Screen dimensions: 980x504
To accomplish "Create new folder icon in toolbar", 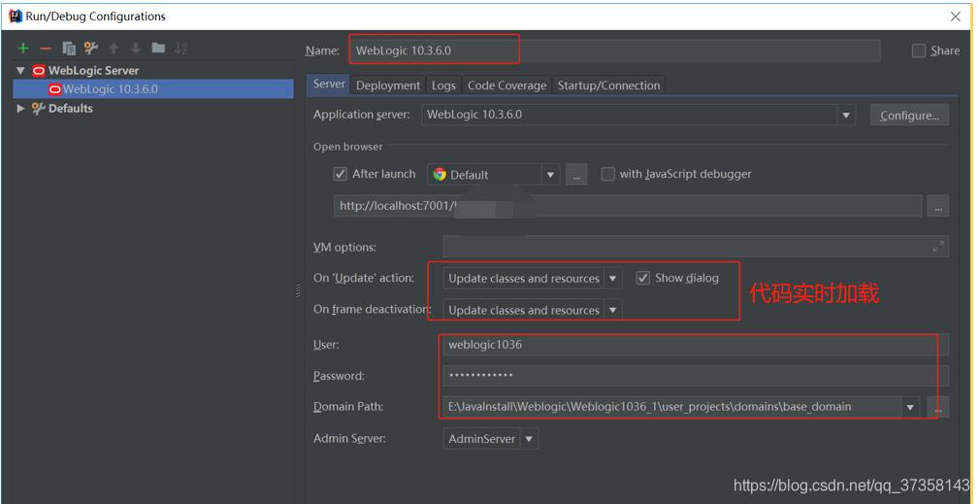I will [x=159, y=48].
